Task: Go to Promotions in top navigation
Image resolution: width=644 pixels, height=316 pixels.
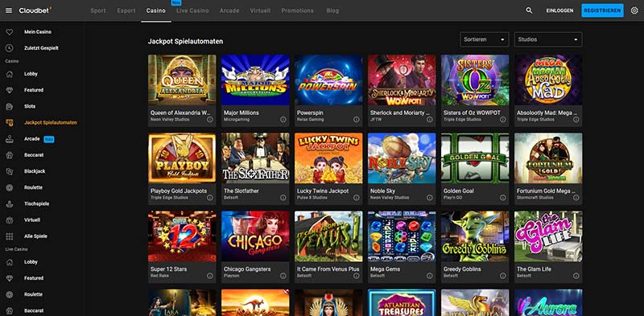Action: (x=297, y=10)
